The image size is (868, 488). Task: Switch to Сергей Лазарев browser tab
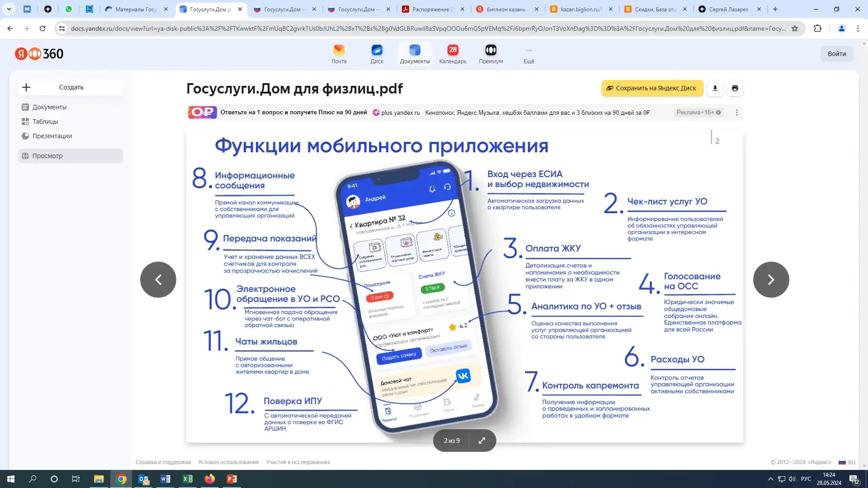(730, 9)
